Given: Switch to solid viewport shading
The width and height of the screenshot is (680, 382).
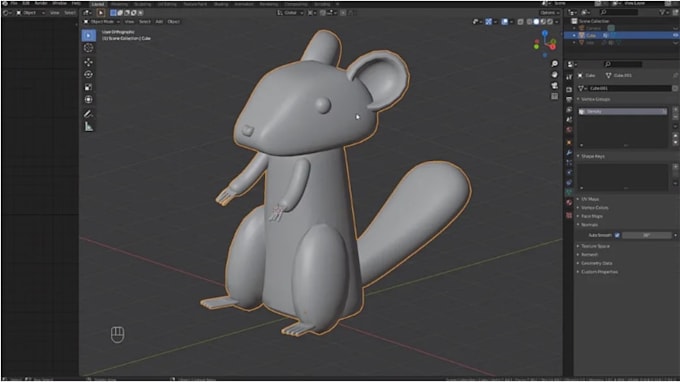Looking at the screenshot, I should (536, 22).
